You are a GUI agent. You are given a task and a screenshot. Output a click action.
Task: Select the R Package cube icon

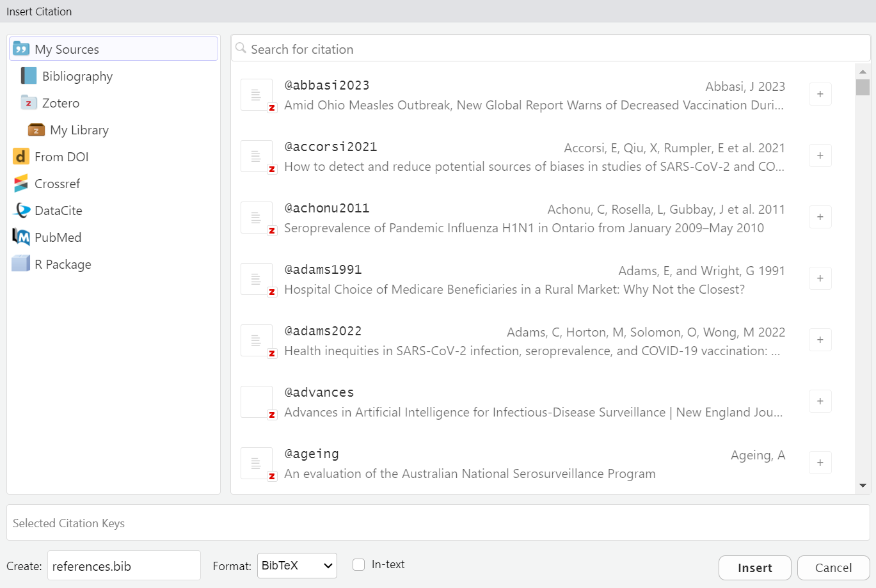click(x=21, y=264)
